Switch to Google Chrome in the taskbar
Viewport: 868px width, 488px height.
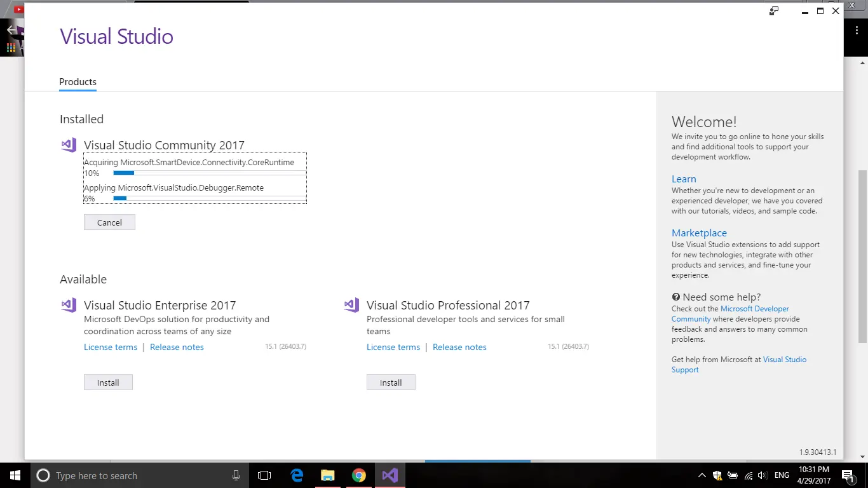pos(359,475)
